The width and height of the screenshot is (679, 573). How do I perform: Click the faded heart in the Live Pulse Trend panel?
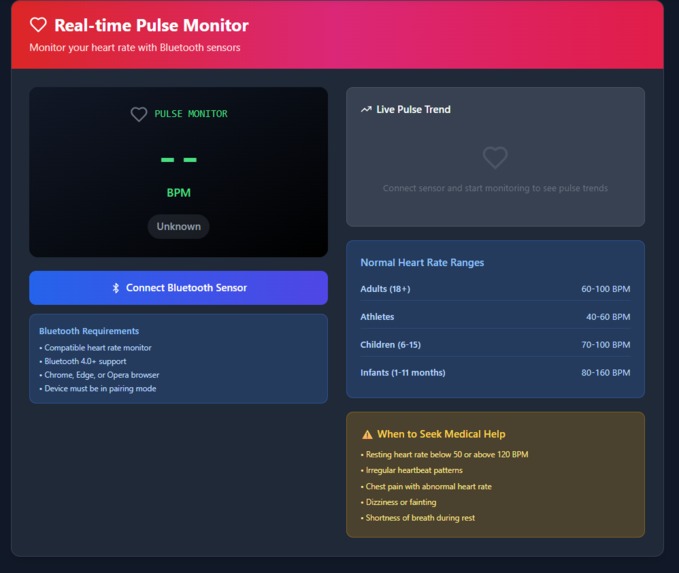495,157
